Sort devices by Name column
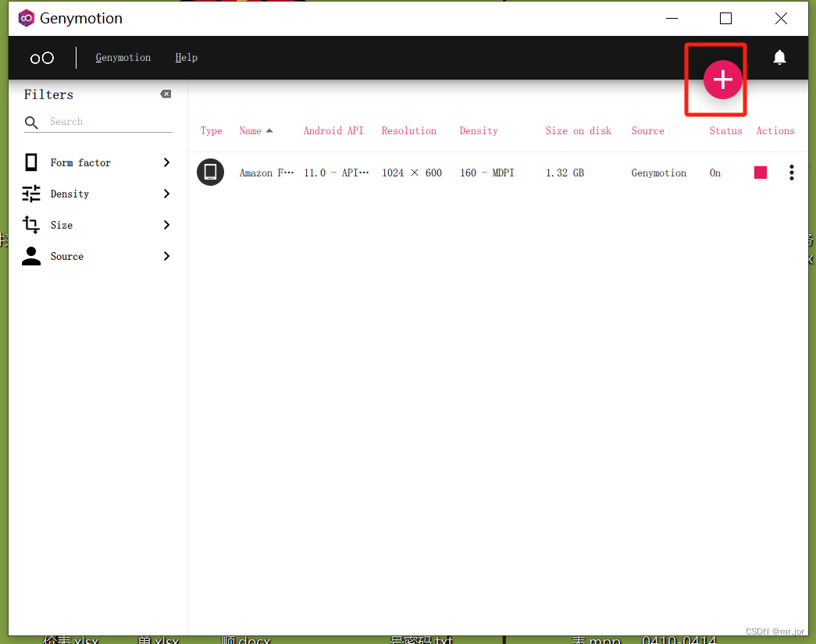The height and width of the screenshot is (644, 816). click(x=251, y=131)
